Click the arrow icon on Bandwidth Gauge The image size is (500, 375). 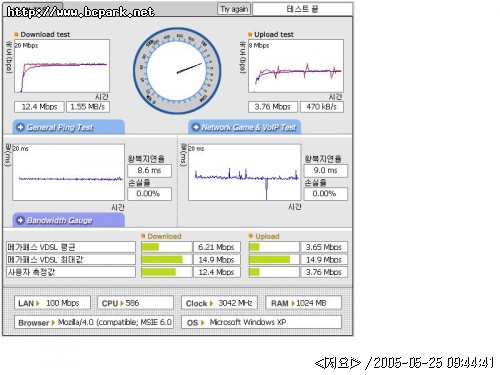20,220
